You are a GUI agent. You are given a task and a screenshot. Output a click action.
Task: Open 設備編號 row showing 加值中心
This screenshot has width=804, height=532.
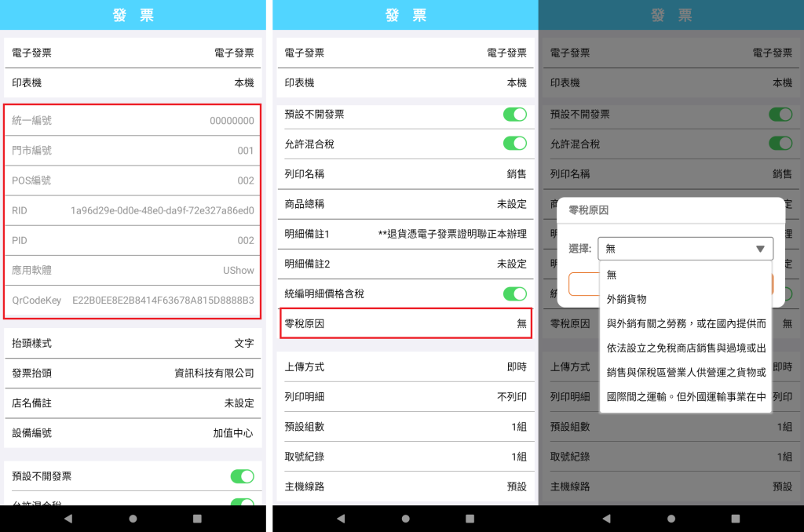click(x=133, y=433)
